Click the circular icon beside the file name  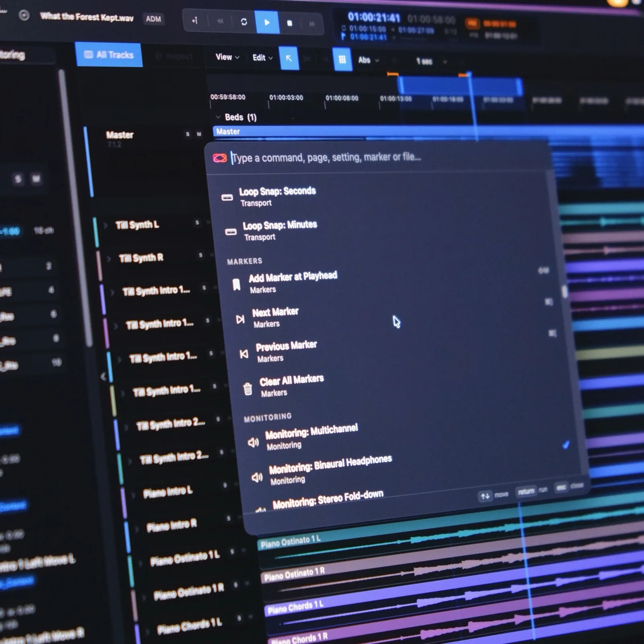tap(24, 15)
